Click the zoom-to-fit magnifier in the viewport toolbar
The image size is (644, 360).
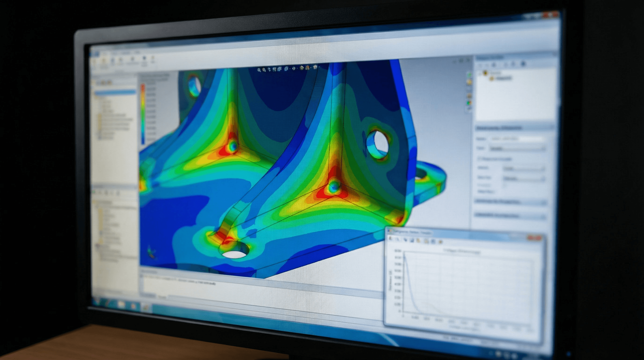coord(259,70)
